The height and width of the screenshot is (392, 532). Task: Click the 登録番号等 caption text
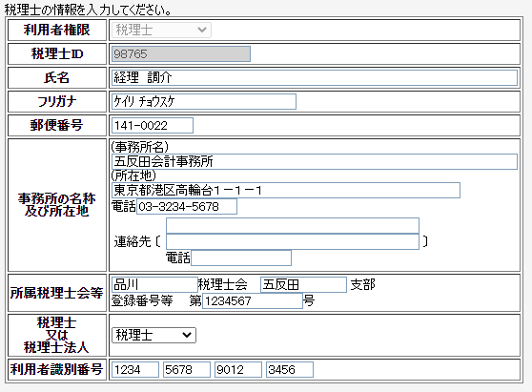pyautogui.click(x=142, y=300)
